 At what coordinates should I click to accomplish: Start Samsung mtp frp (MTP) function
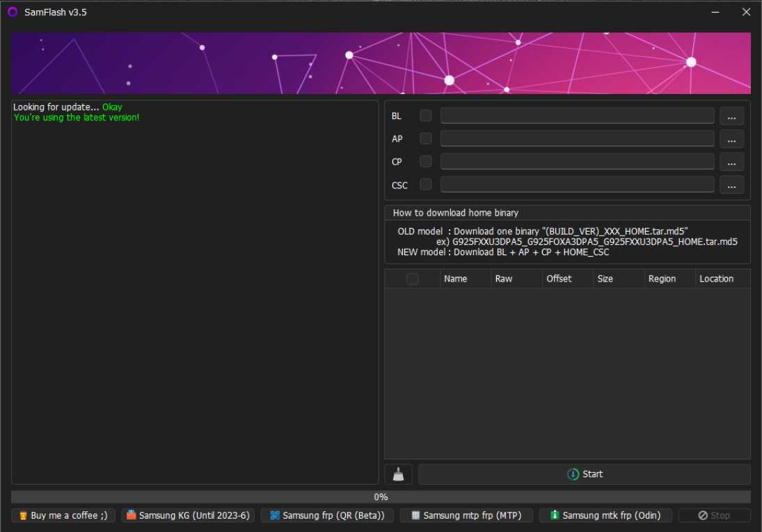(x=466, y=515)
